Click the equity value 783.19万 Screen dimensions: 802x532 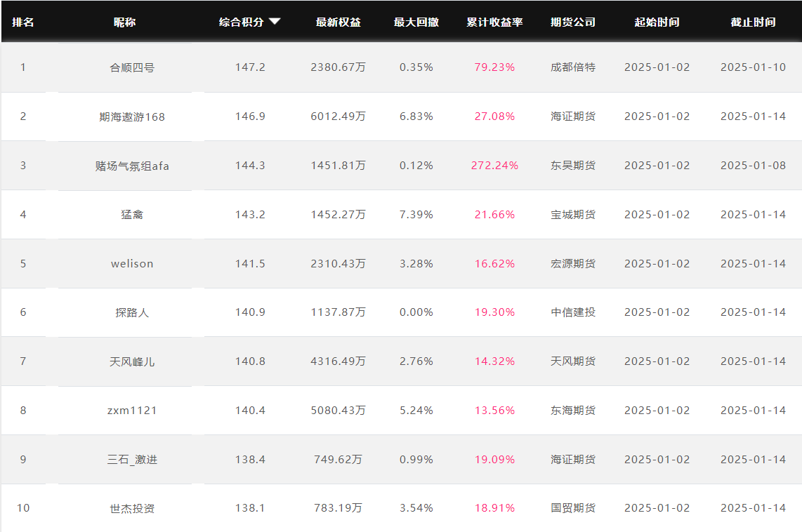338,508
